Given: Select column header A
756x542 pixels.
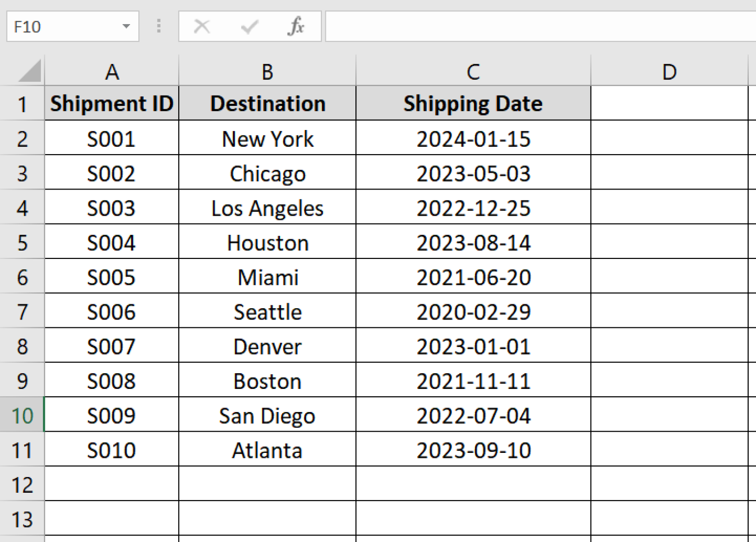Looking at the screenshot, I should click(x=111, y=71).
